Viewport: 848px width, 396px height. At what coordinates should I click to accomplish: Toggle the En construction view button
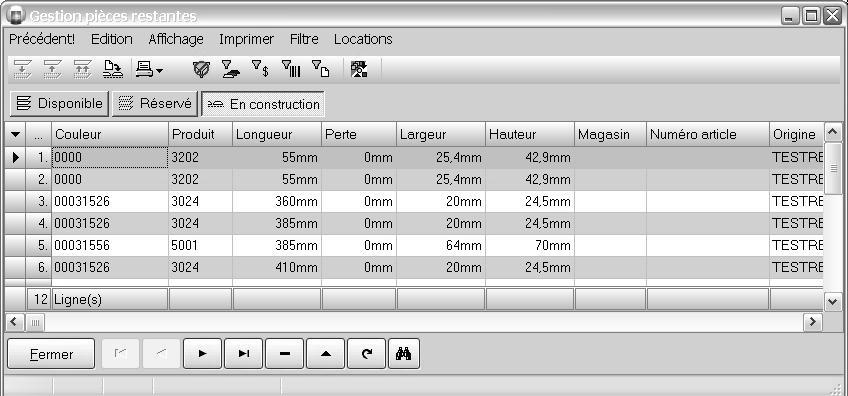[263, 104]
